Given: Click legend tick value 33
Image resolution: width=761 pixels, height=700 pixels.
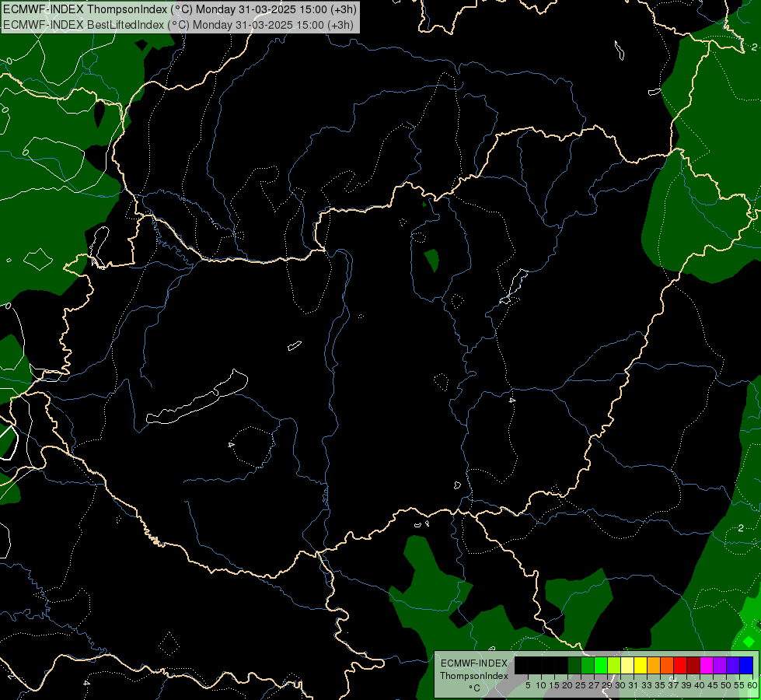Looking at the screenshot, I should coord(647,685).
